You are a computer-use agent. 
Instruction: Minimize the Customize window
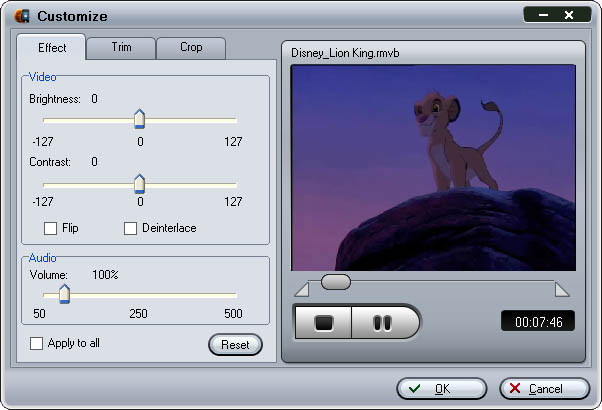point(543,15)
